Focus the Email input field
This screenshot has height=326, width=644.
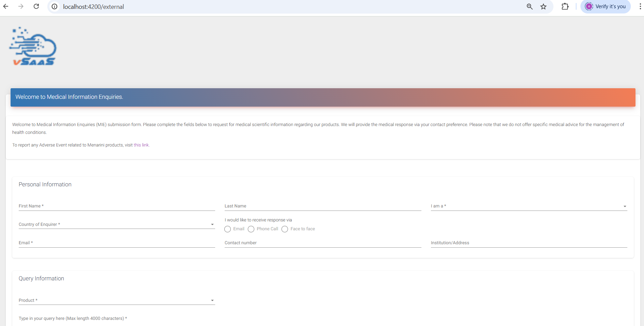point(116,243)
